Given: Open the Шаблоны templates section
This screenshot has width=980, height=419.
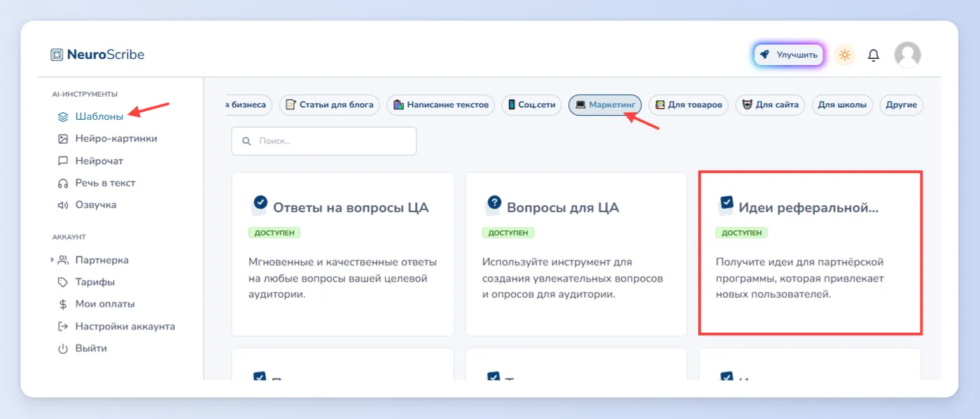Looking at the screenshot, I should tap(99, 116).
